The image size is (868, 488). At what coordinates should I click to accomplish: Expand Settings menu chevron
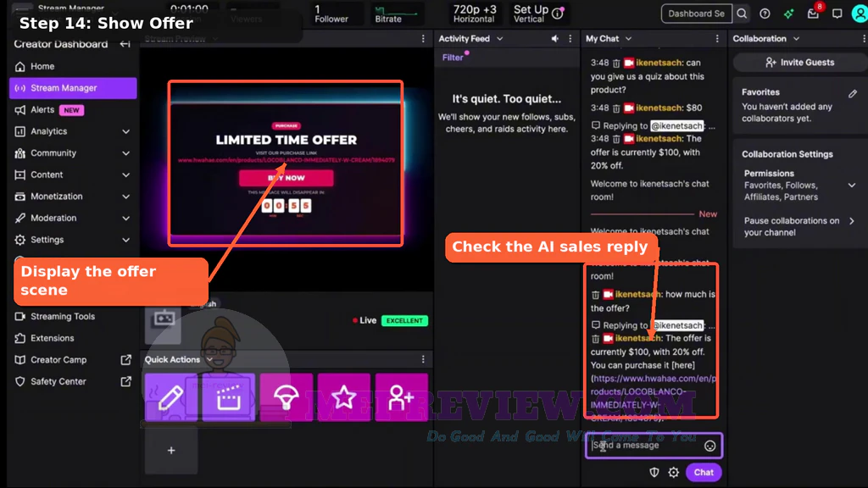pyautogui.click(x=125, y=240)
